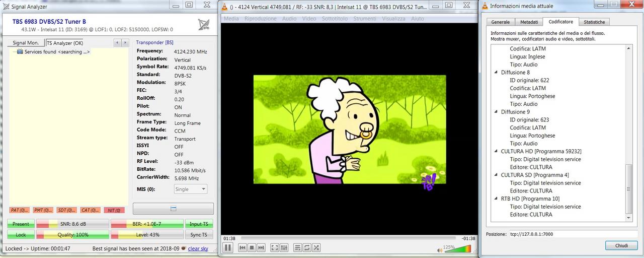644x258 pixels.
Task: Open the Video menu in VLC
Action: pos(309,19)
